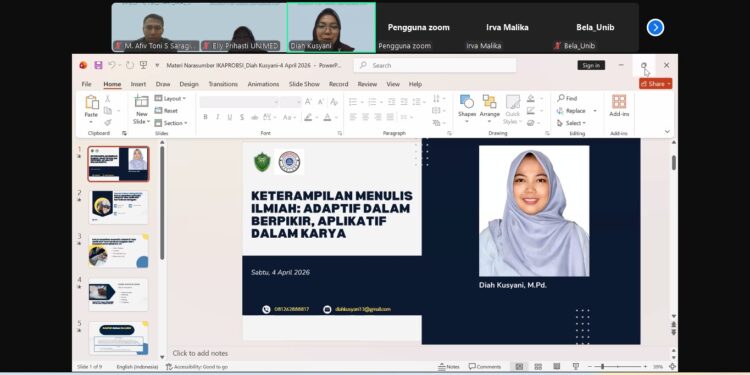This screenshot has width=750, height=375.
Task: Click the Sign in button
Action: (x=591, y=66)
